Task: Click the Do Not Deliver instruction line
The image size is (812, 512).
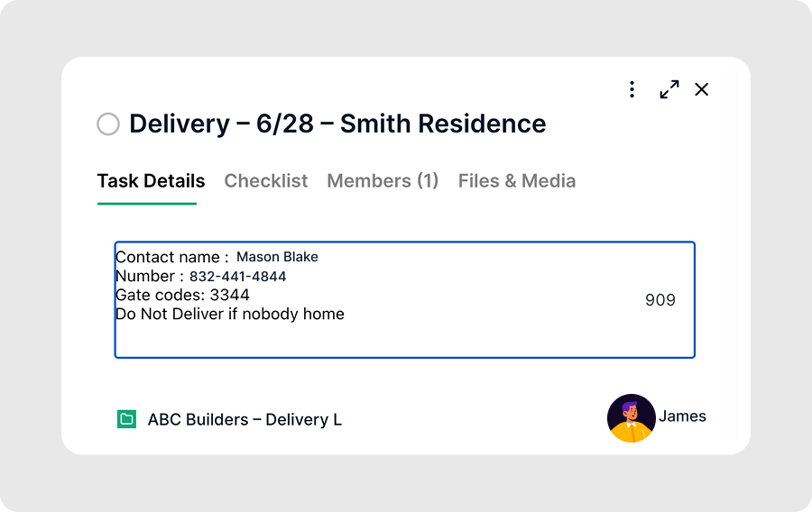Action: (230, 314)
